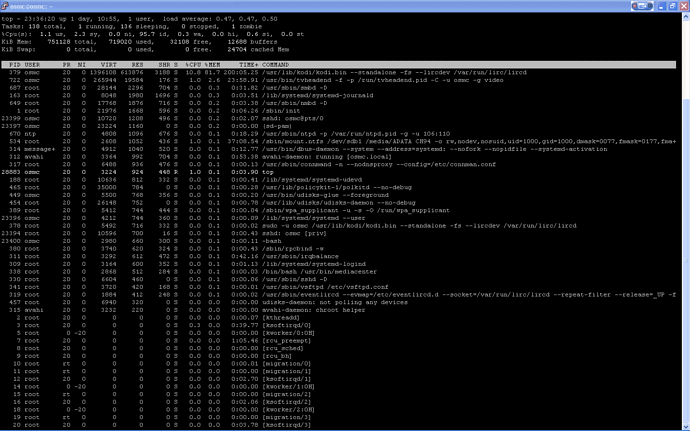Click the scrollbar down arrow
690x431 pixels.
point(686,426)
